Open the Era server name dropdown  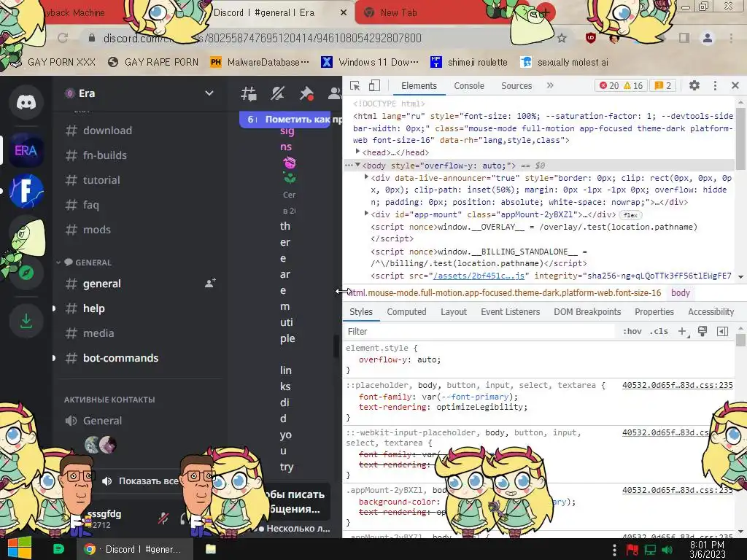(209, 93)
